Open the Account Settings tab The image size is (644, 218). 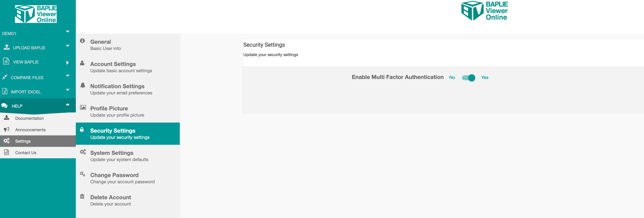click(113, 64)
